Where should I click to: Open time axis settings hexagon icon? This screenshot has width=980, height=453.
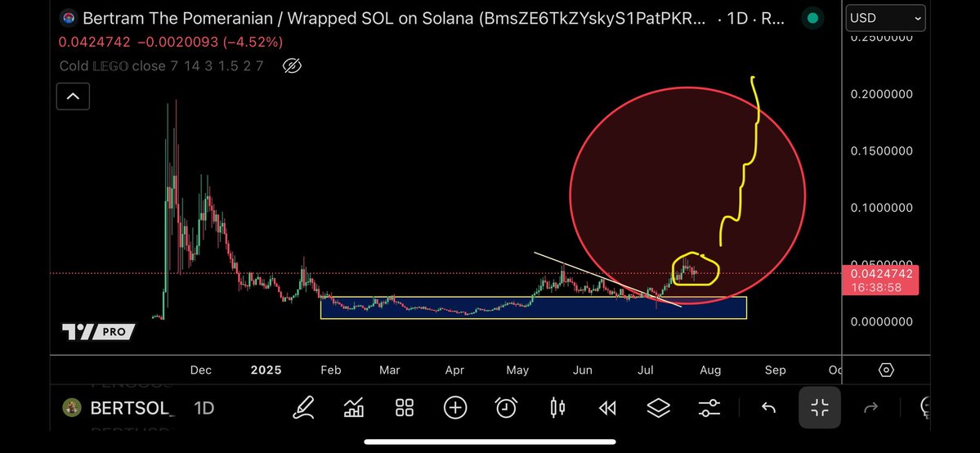[886, 370]
